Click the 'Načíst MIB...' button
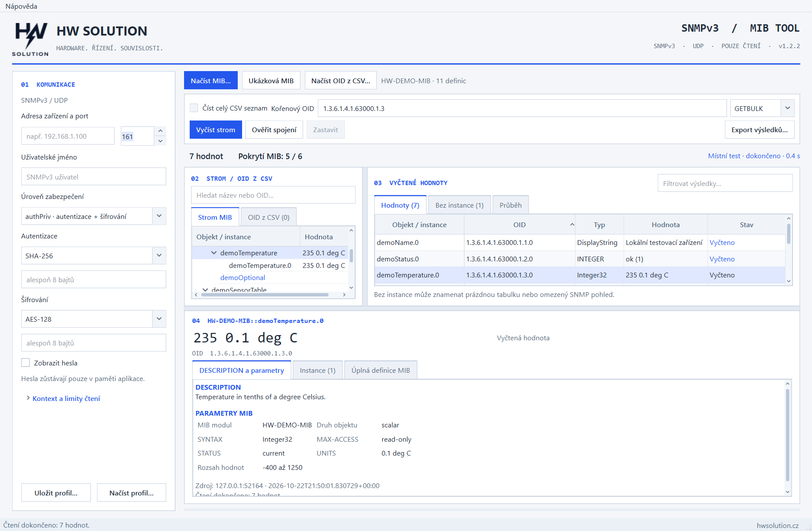 point(211,81)
